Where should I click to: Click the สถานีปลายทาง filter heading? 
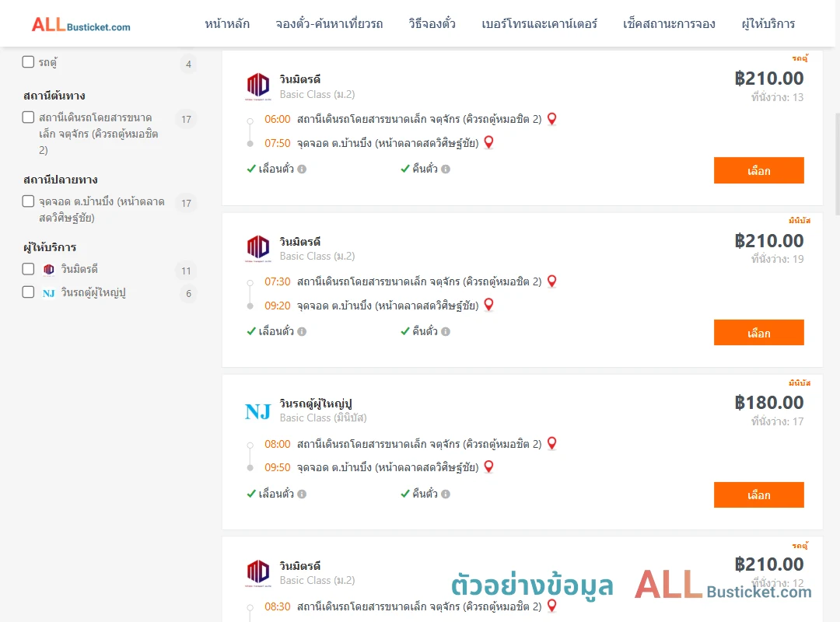[60, 180]
